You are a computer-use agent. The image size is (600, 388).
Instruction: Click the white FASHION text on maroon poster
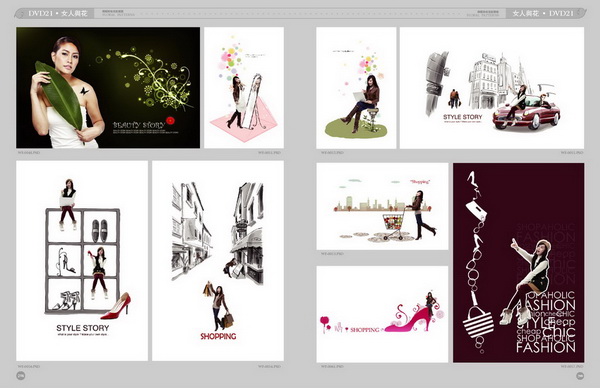546,347
